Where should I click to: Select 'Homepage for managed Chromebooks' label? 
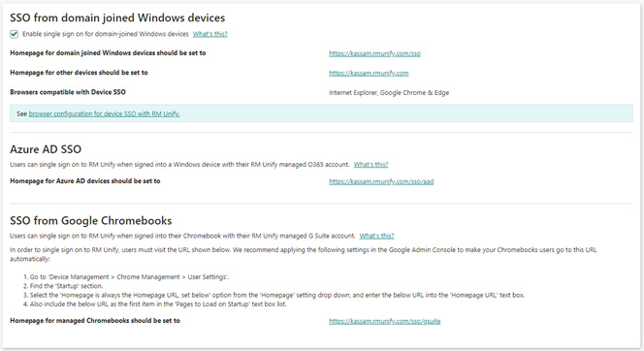(x=95, y=321)
